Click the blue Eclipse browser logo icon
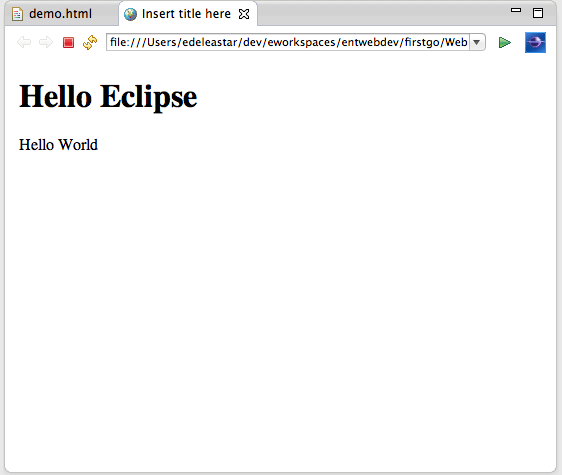This screenshot has width=562, height=475. pos(535,42)
